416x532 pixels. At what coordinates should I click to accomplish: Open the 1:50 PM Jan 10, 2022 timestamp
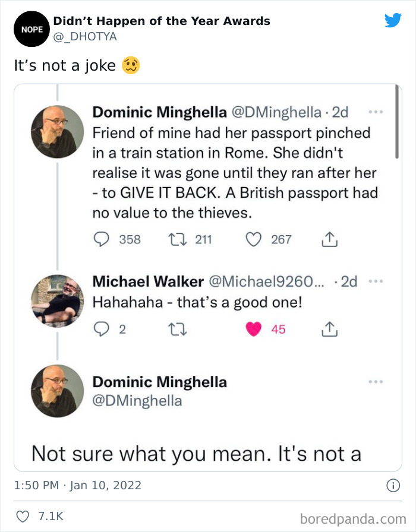pos(77,486)
